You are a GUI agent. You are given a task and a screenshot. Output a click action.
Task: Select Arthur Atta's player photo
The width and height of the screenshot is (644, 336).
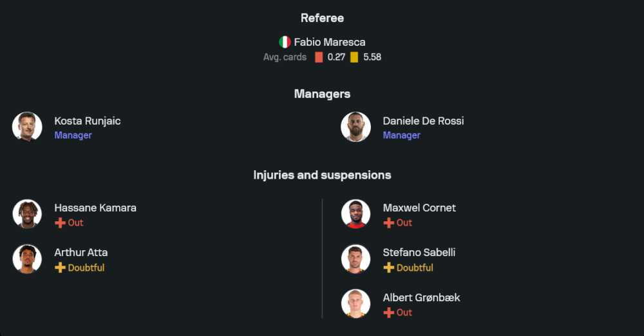pos(27,259)
